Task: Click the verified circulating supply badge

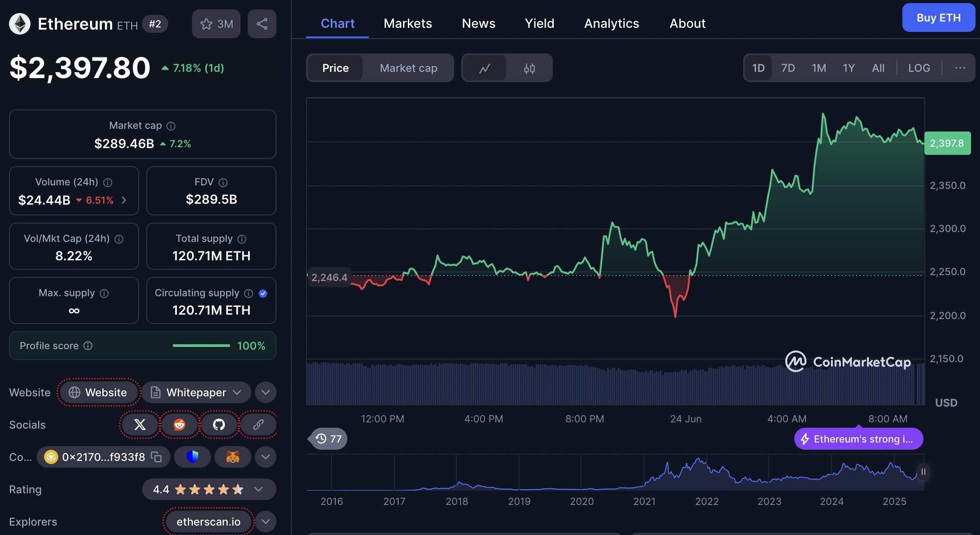Action: 263,294
